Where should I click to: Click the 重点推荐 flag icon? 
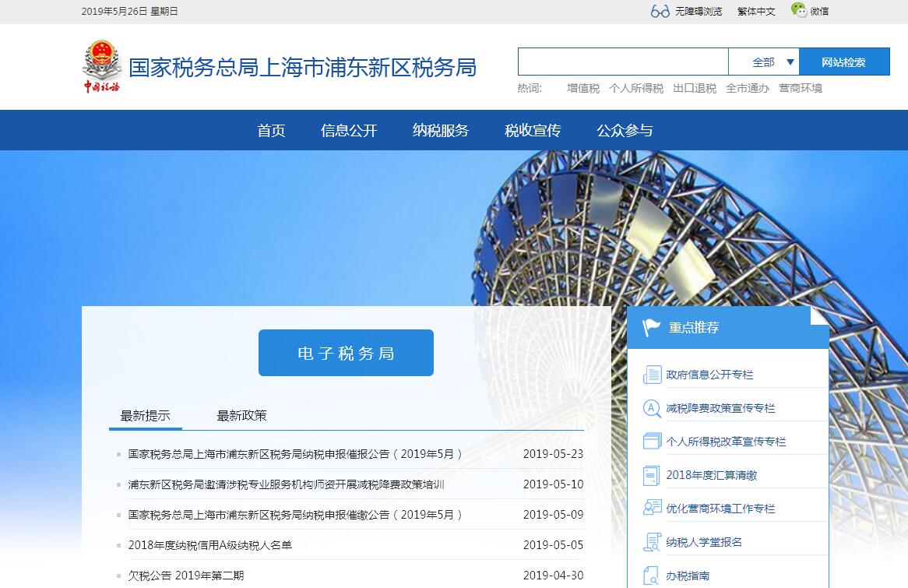pyautogui.click(x=652, y=328)
